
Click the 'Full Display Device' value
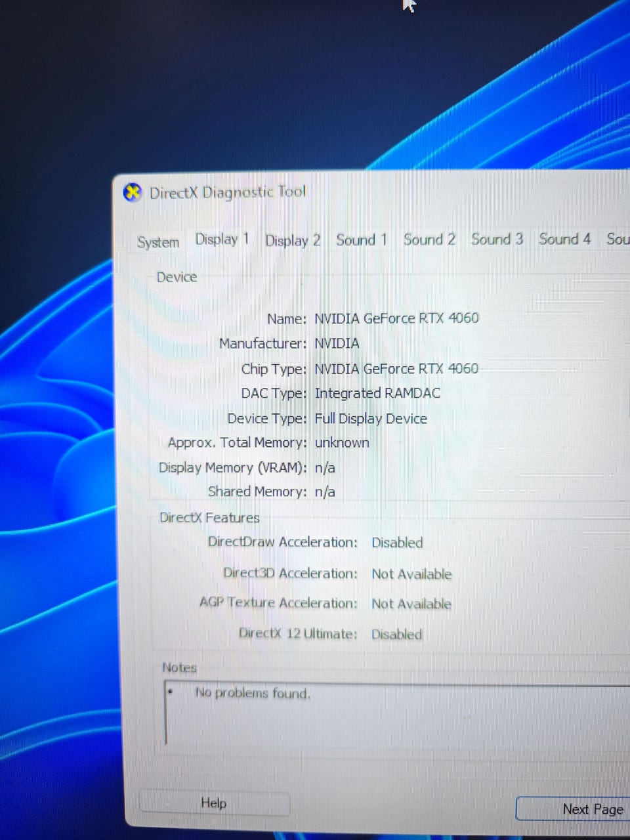(371, 419)
